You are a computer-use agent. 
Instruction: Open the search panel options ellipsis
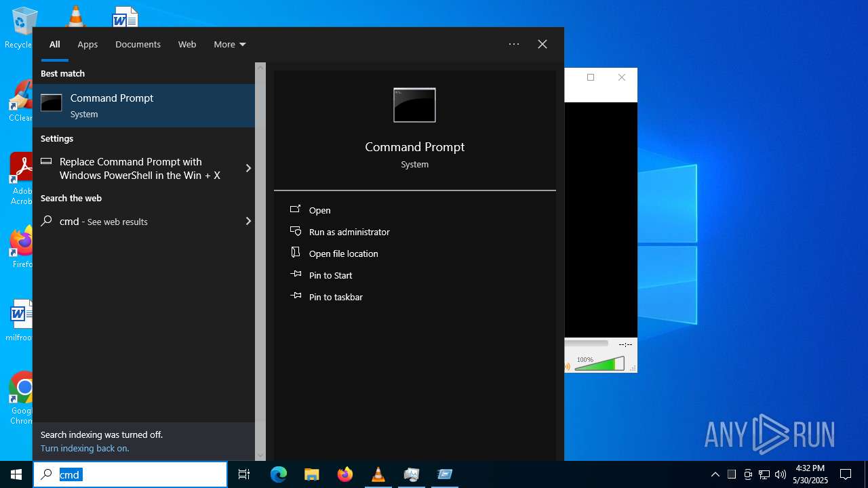click(x=514, y=44)
